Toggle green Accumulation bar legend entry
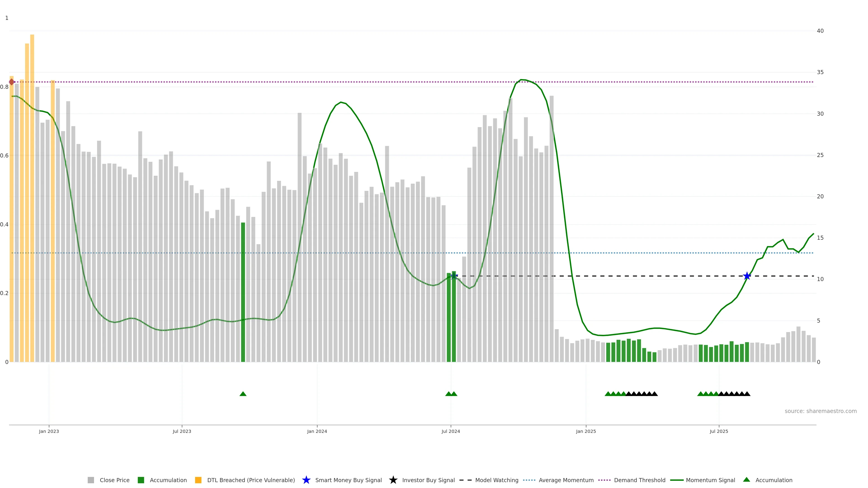Image resolution: width=868 pixels, height=488 pixels. point(168,480)
